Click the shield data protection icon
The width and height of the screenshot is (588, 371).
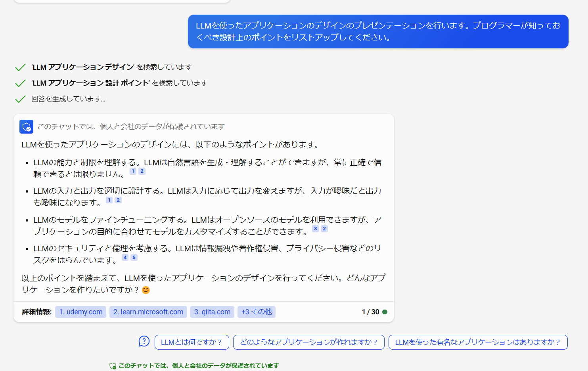pos(27,127)
